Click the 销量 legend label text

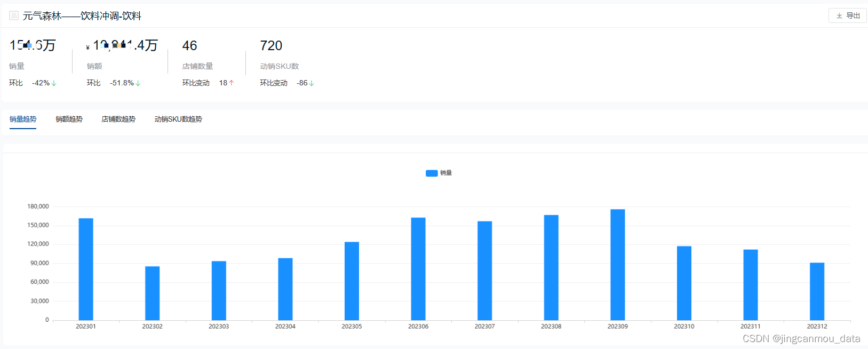[x=446, y=173]
